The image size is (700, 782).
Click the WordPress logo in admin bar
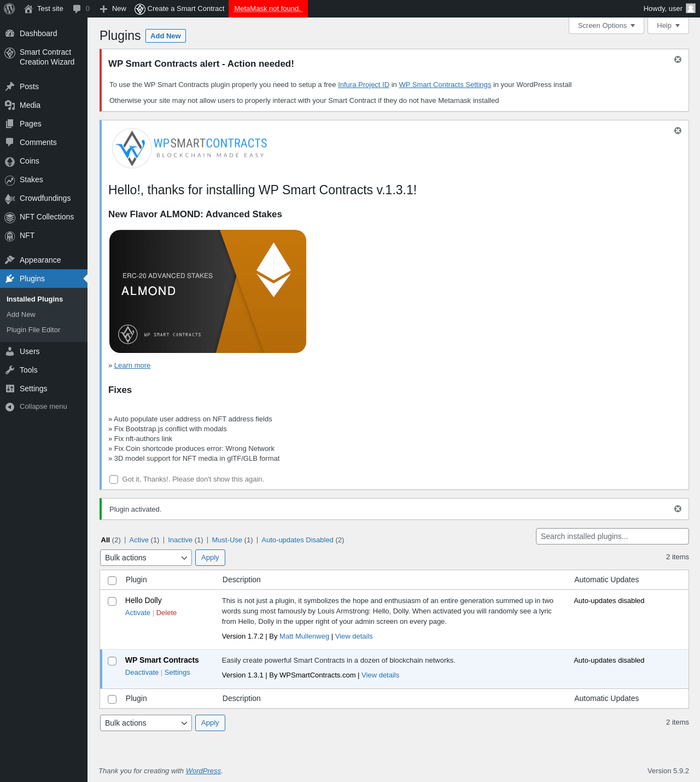[9, 9]
